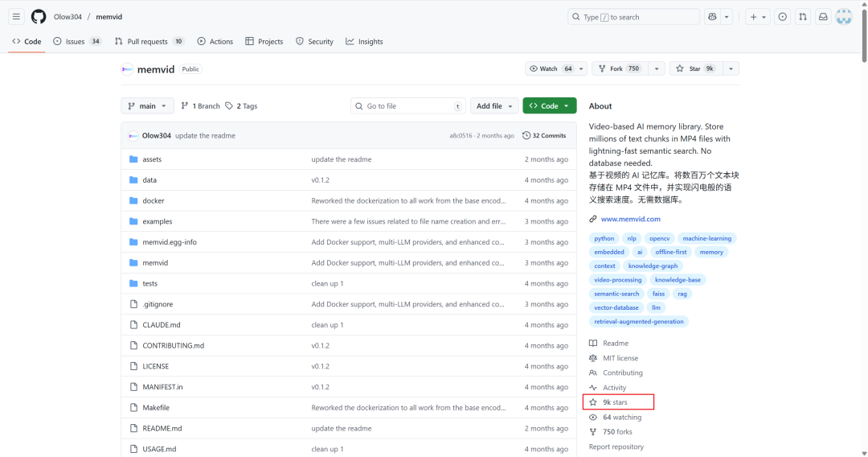Screen dimensions: 868x457
Task: Click the .gitignore file icon
Action: (133, 304)
